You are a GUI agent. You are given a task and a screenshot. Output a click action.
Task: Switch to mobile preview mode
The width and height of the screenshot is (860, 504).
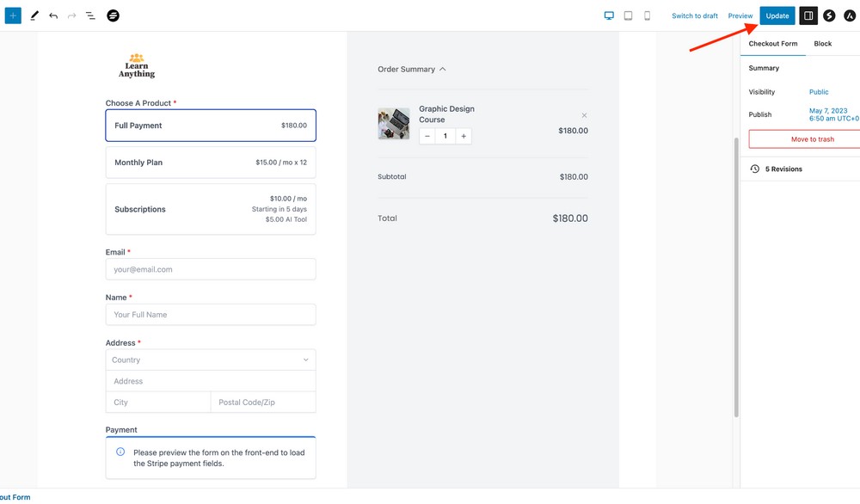click(647, 15)
